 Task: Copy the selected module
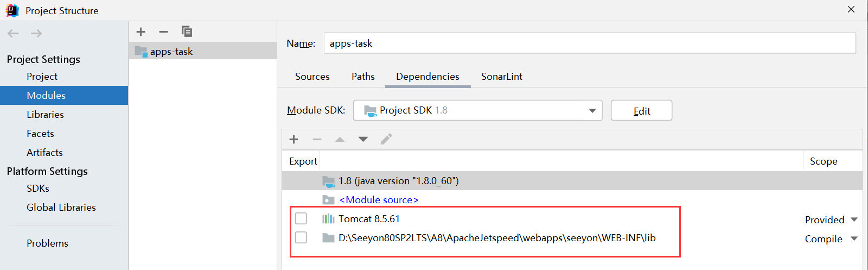tap(187, 32)
